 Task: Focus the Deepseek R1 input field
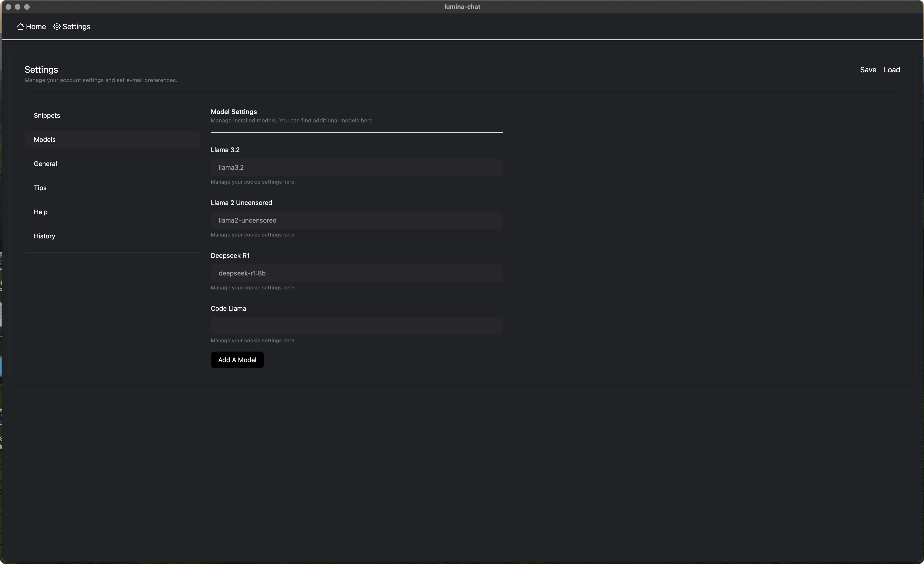click(357, 273)
